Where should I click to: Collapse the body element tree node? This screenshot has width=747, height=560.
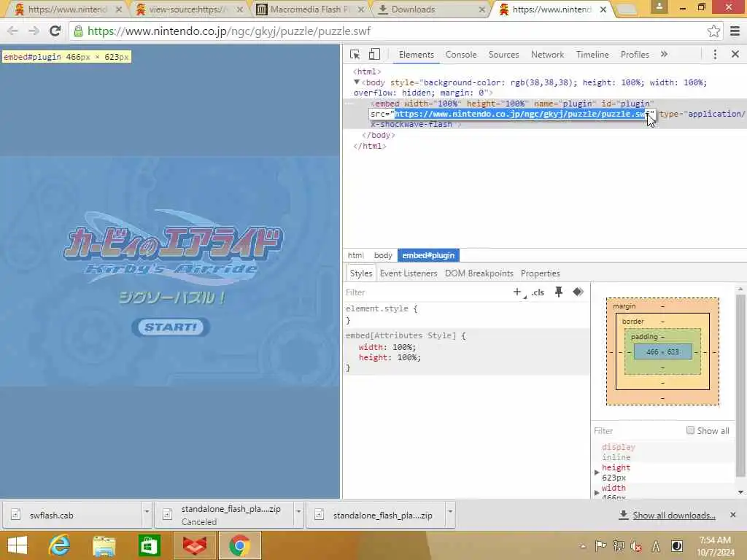(x=356, y=82)
